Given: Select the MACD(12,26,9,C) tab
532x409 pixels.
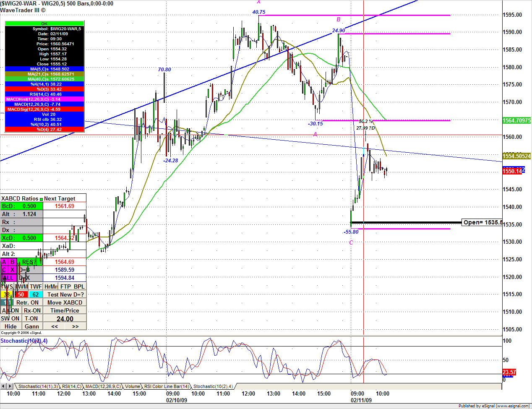Looking at the screenshot, I should click(x=103, y=386).
